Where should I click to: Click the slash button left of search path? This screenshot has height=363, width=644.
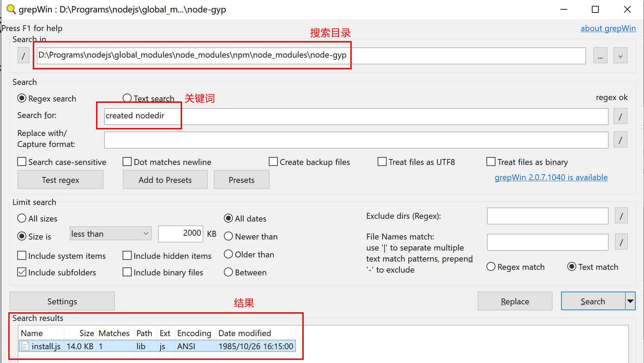point(23,56)
